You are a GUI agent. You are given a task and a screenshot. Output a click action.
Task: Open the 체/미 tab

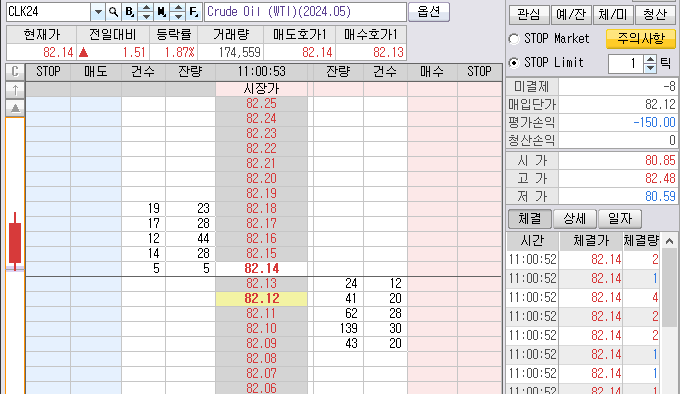(x=612, y=15)
